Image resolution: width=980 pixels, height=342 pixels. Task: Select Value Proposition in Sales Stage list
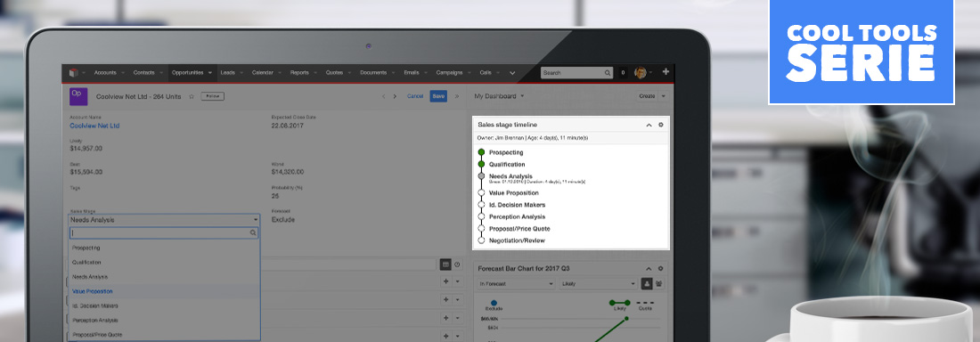coord(165,291)
